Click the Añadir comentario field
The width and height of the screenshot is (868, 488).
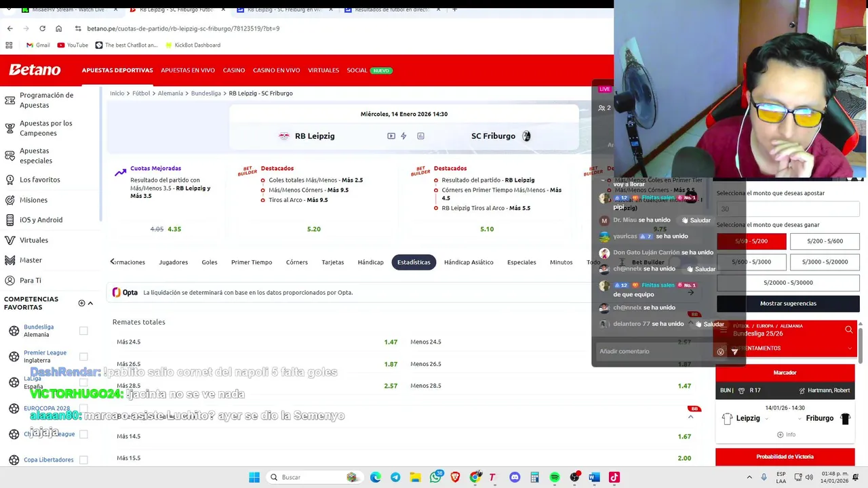point(654,352)
